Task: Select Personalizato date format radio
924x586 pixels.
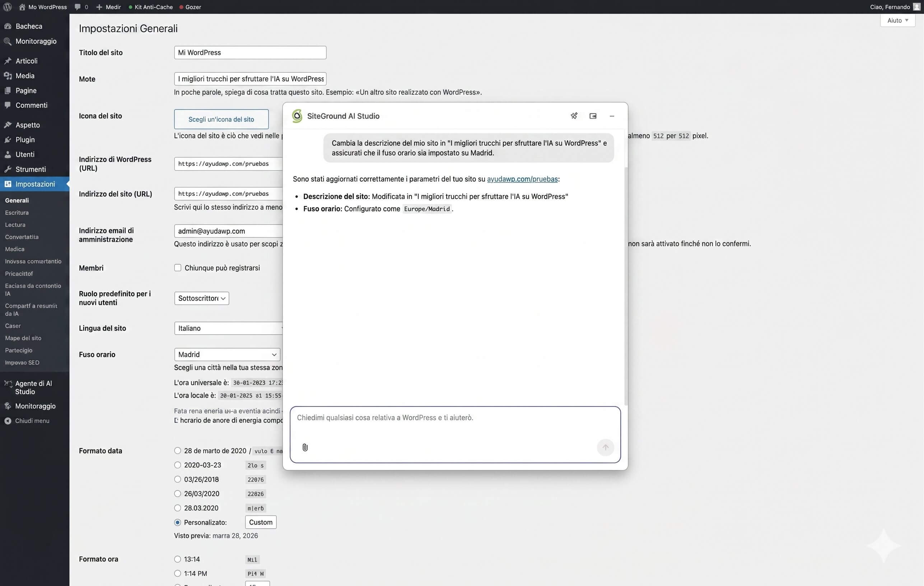Action: (177, 522)
